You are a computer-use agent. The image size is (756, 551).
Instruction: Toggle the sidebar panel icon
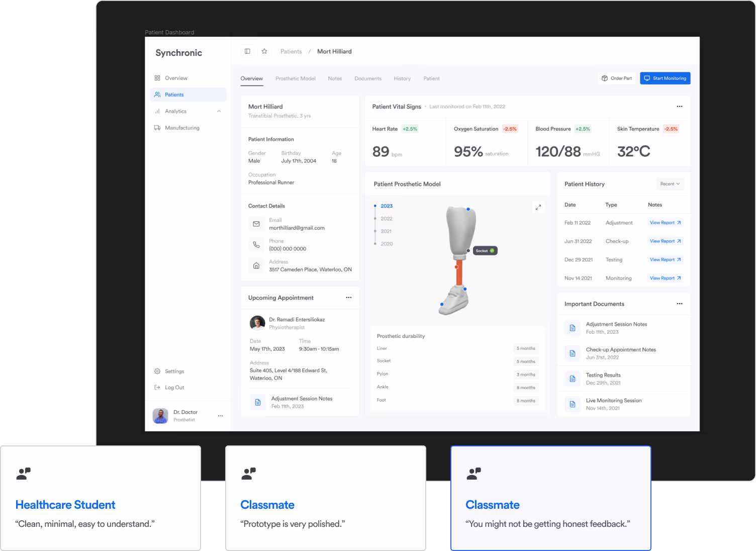[247, 51]
